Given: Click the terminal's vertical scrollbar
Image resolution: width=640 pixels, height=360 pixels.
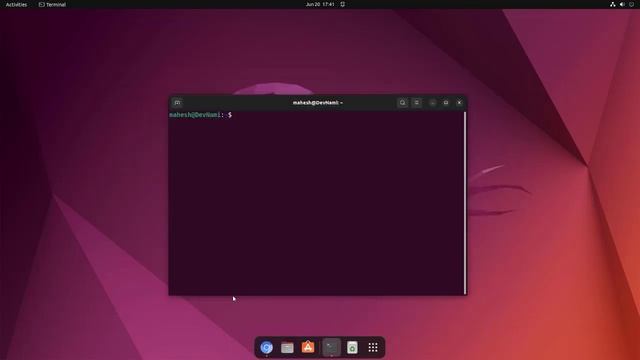Looking at the screenshot, I should [x=464, y=203].
